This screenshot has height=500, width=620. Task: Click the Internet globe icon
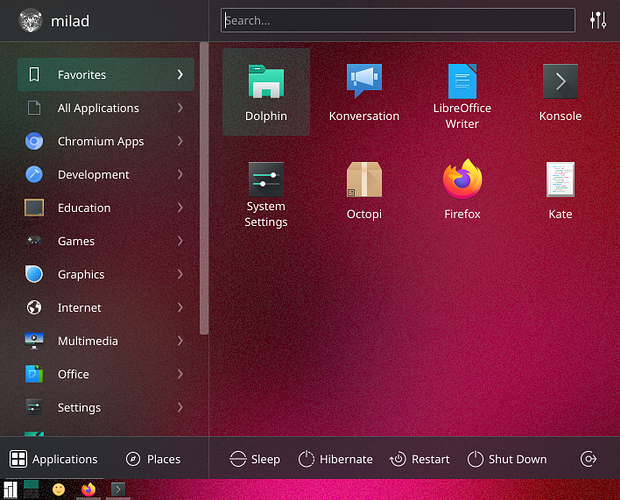34,307
